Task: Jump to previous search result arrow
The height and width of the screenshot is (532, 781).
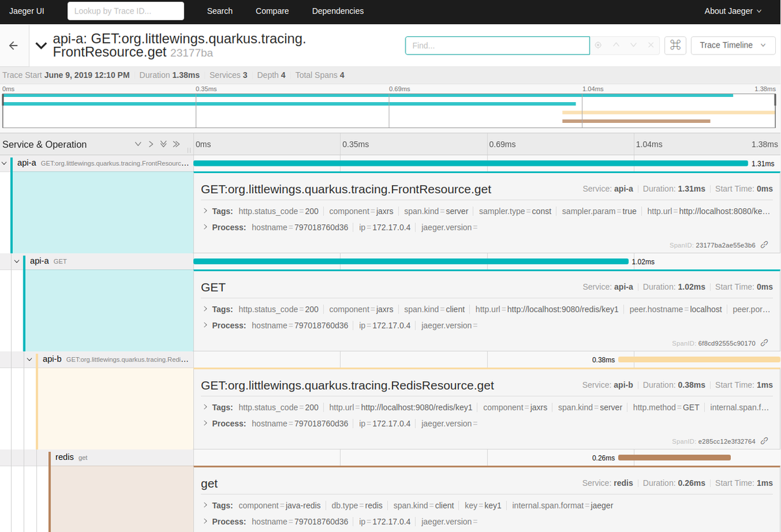Action: click(x=616, y=45)
